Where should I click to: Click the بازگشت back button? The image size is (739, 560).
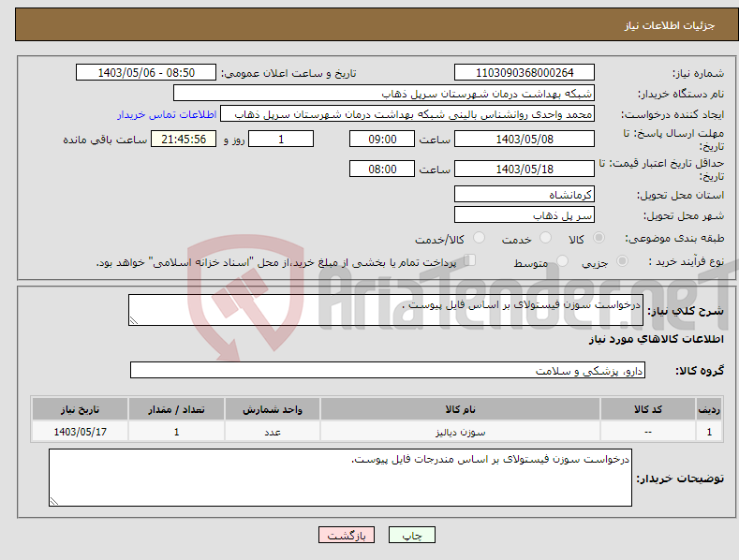(347, 535)
